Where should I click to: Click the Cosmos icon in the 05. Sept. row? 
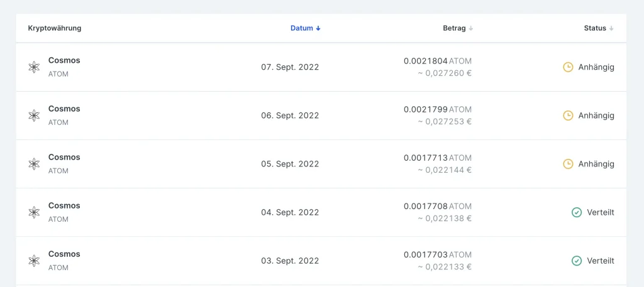click(34, 164)
